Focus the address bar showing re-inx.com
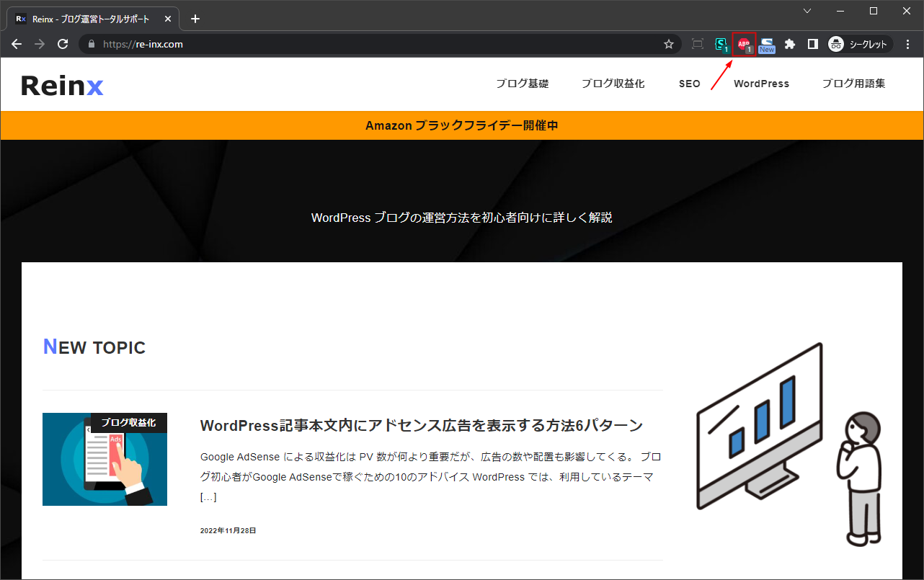Viewport: 924px width, 580px height. 378,45
